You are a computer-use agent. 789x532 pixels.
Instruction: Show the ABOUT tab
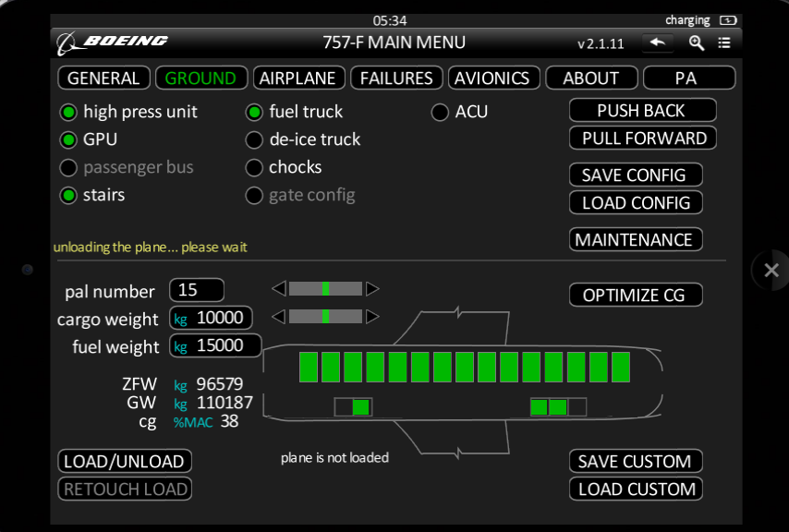click(x=591, y=78)
